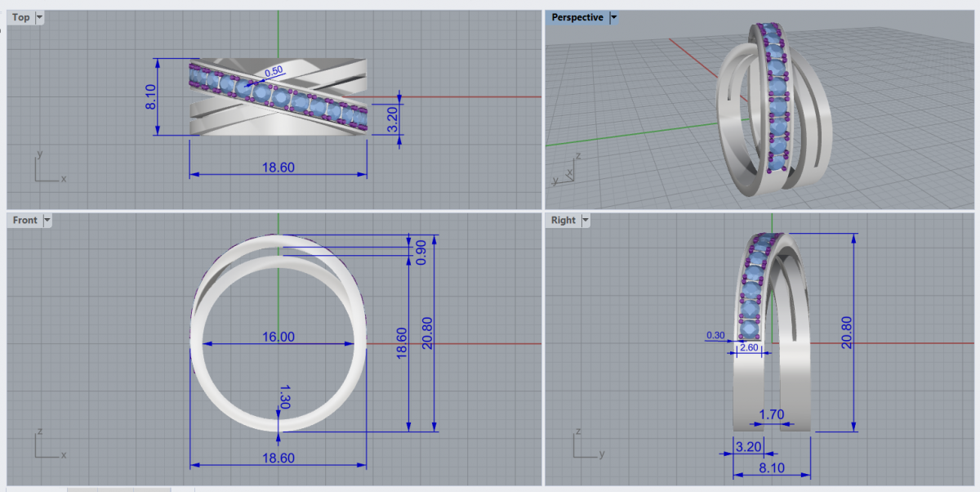The height and width of the screenshot is (492, 980).
Task: Open the Top viewport dropdown arrow
Action: coord(40,17)
